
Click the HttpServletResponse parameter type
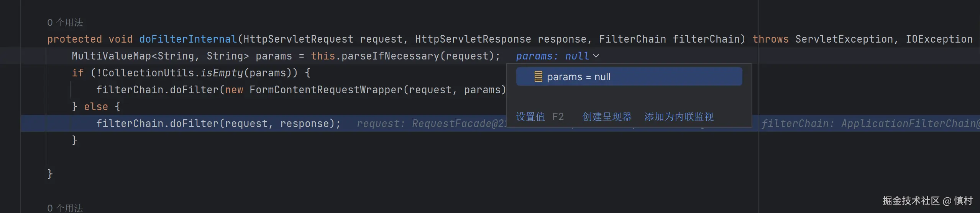473,39
